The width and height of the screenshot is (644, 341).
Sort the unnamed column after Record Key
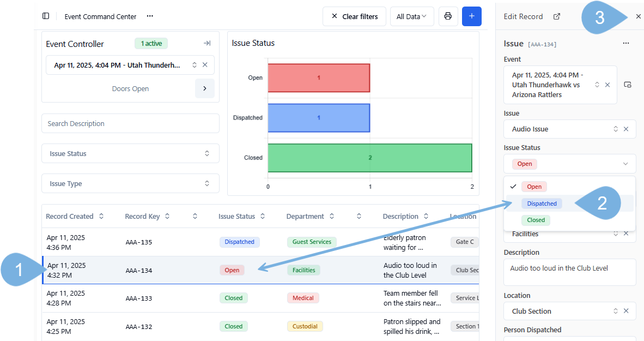(x=195, y=217)
